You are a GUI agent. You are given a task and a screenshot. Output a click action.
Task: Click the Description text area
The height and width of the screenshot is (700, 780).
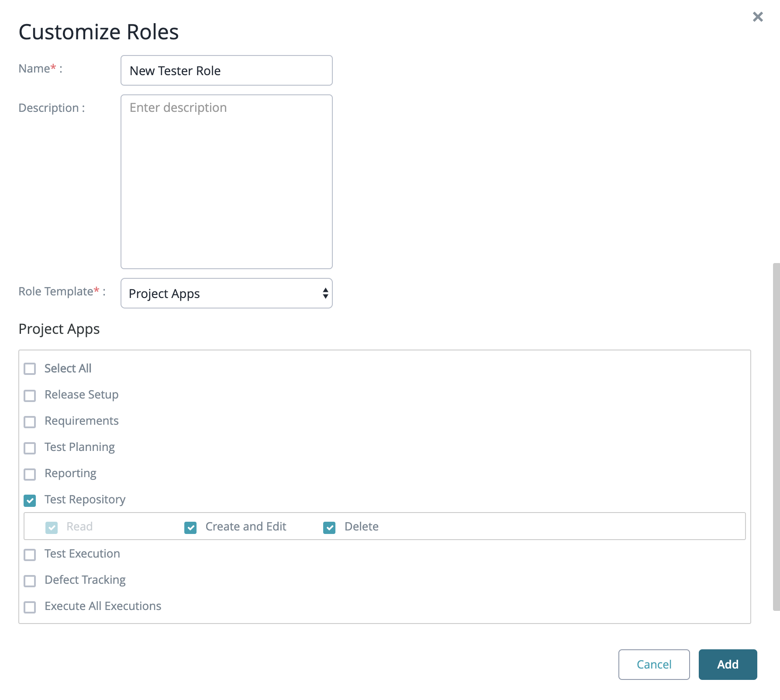(226, 181)
